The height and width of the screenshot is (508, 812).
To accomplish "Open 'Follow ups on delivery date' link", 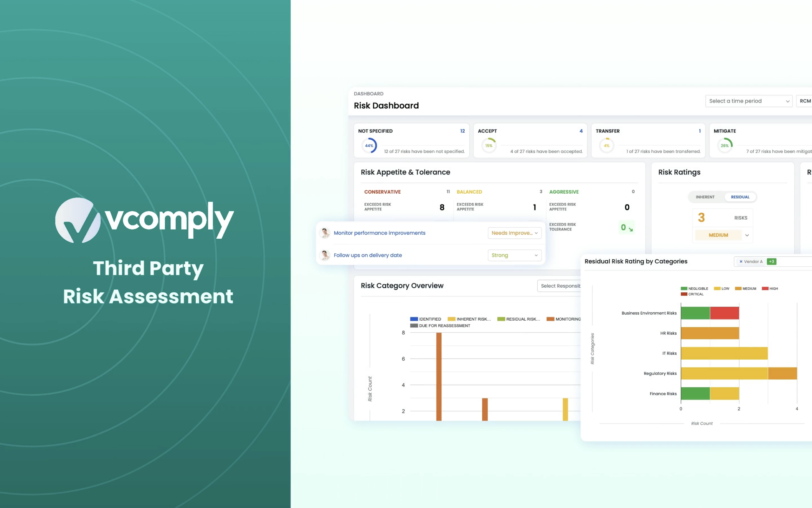I will pos(368,255).
